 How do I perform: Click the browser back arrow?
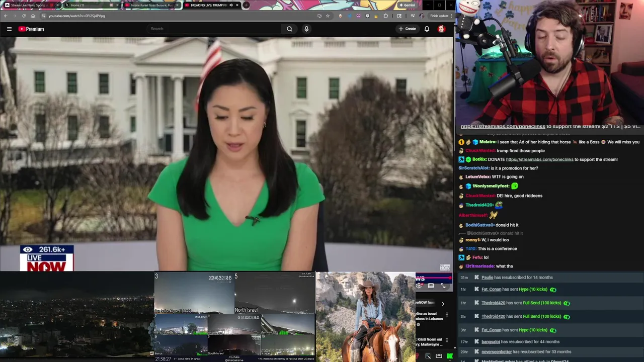pyautogui.click(x=6, y=16)
